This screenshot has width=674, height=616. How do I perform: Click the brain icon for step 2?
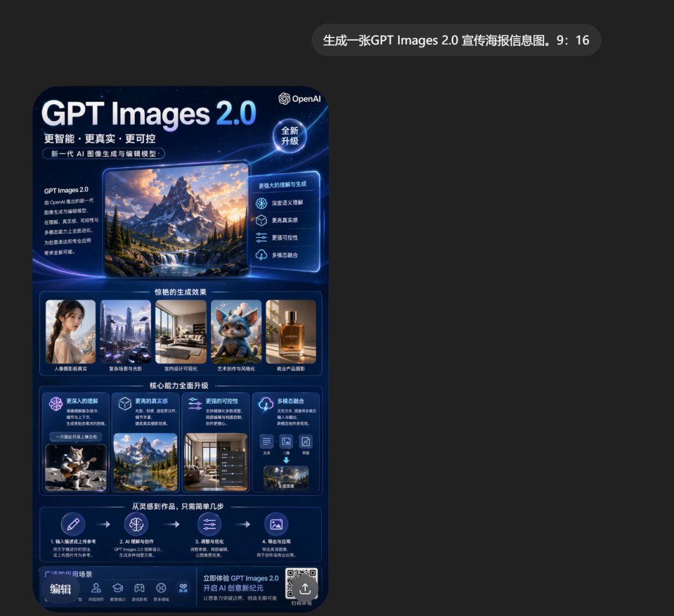[136, 524]
